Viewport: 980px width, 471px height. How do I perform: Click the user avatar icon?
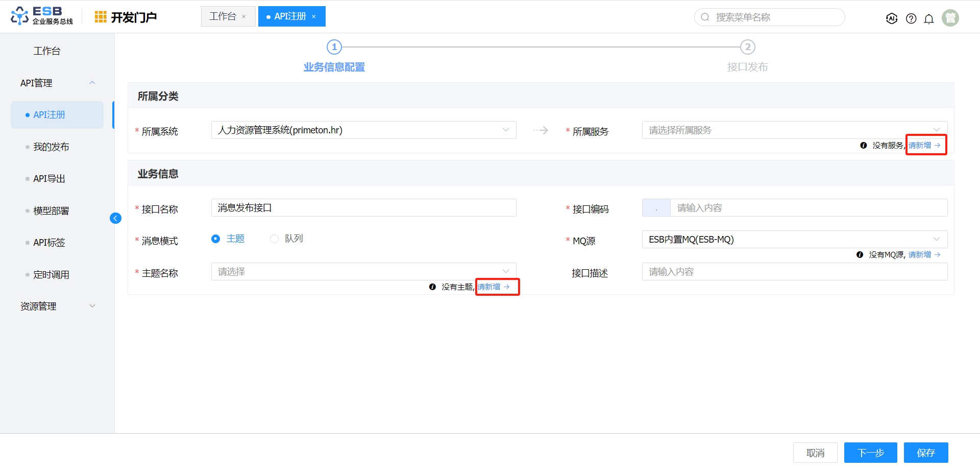pos(950,18)
